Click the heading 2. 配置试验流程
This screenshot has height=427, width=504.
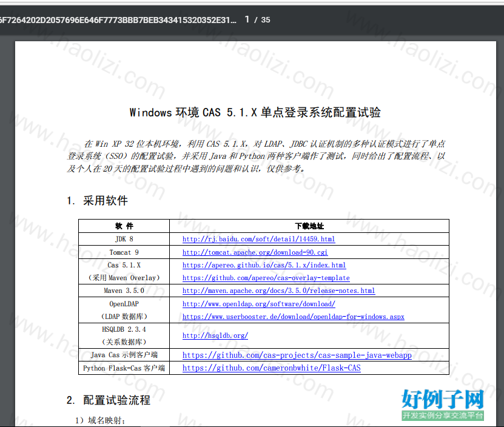[x=109, y=400]
